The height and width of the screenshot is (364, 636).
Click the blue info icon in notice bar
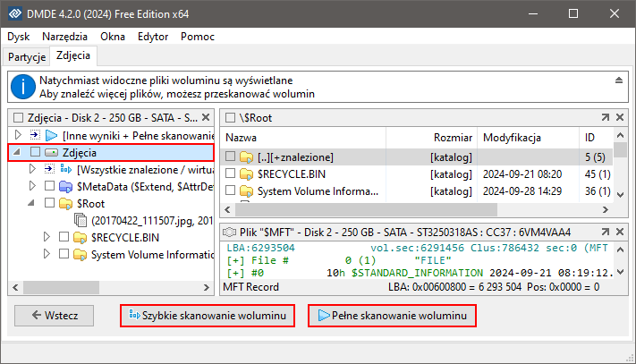[x=21, y=87]
